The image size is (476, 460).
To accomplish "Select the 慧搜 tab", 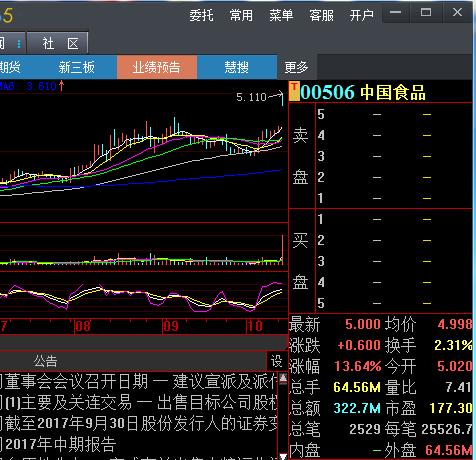I will click(x=237, y=67).
